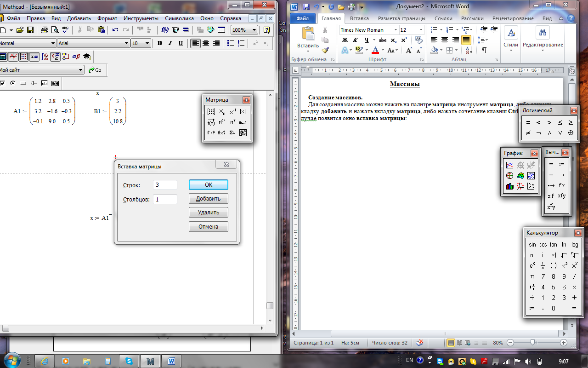Click Отмена in Вставка матрицы dialog
Screen dimensions: 588x368
[x=209, y=227]
